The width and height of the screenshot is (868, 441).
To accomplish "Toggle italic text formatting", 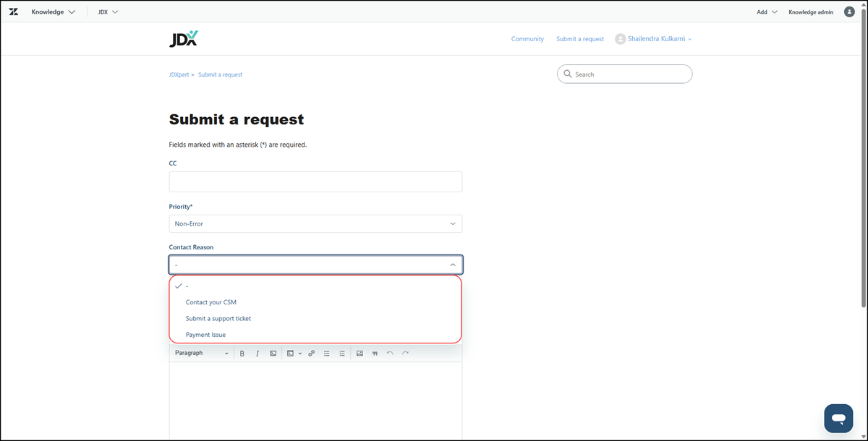I will click(x=257, y=354).
